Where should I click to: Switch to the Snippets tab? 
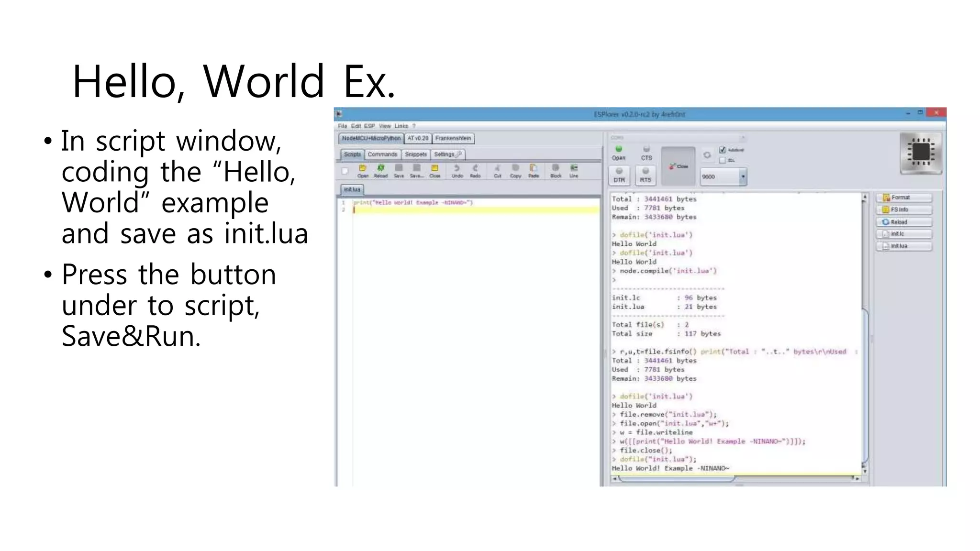(415, 154)
